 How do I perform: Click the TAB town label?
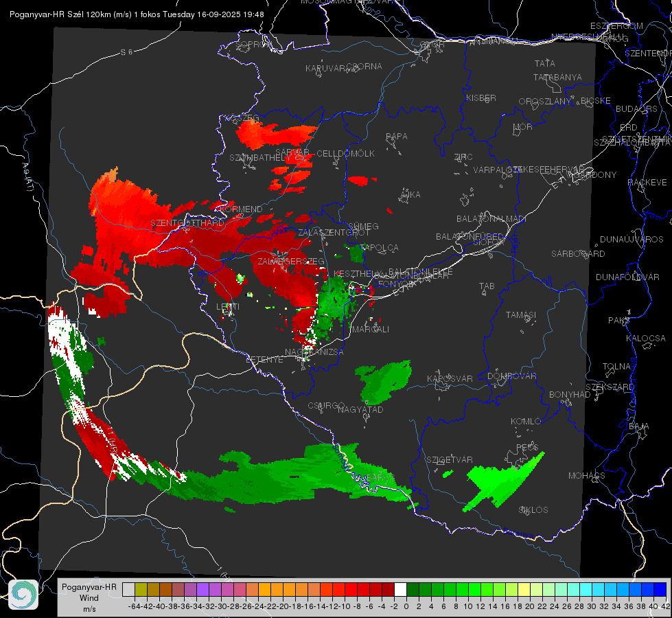click(487, 286)
